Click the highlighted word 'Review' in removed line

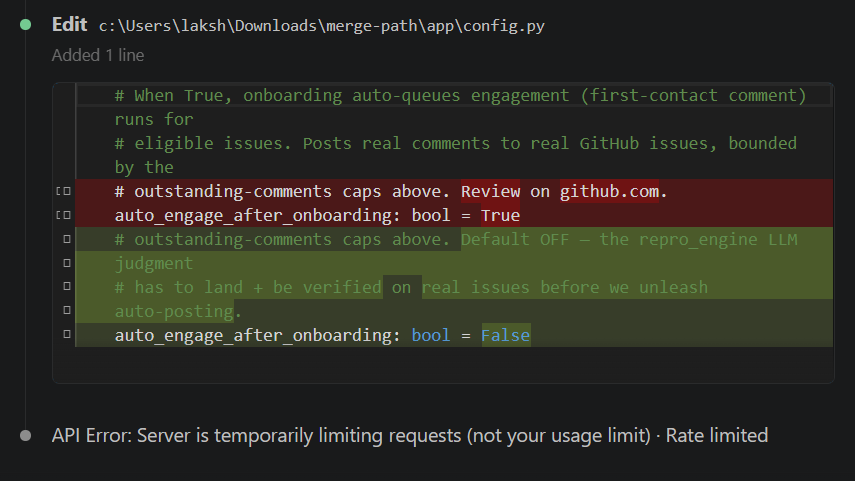coord(490,191)
